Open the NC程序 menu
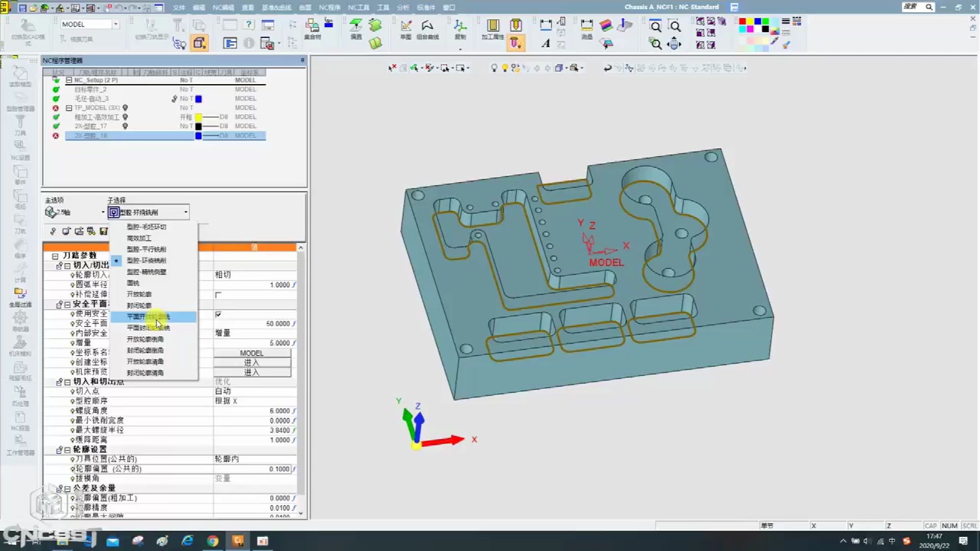 (329, 8)
